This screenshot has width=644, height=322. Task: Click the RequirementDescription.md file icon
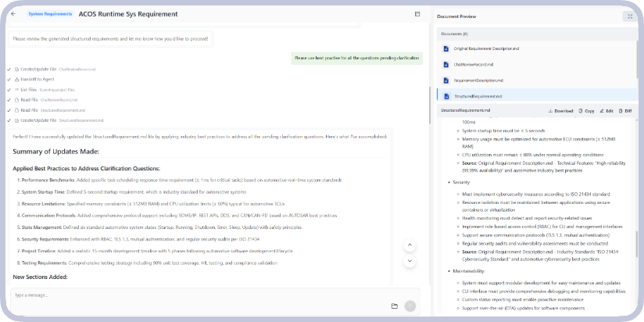point(446,80)
